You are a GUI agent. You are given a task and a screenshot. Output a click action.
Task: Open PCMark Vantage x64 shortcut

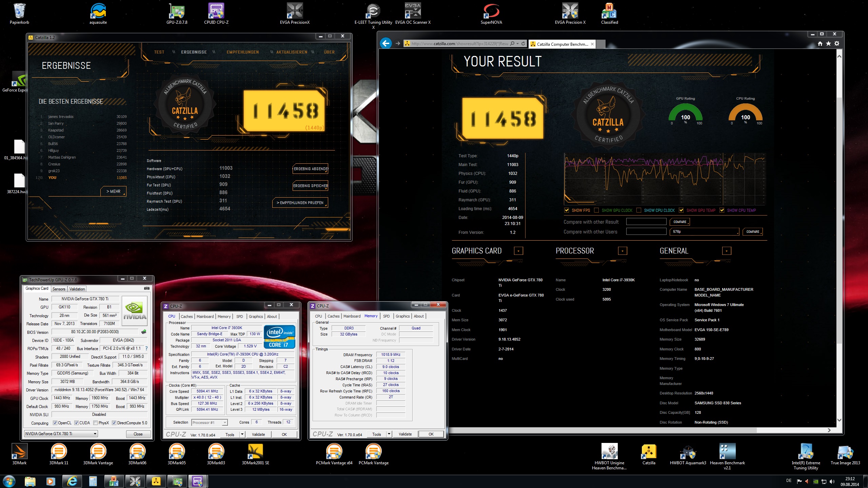click(334, 454)
